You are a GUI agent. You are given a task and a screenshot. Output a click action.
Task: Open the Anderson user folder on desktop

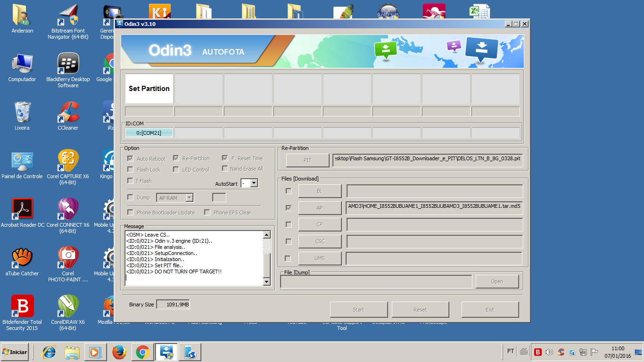(22, 19)
